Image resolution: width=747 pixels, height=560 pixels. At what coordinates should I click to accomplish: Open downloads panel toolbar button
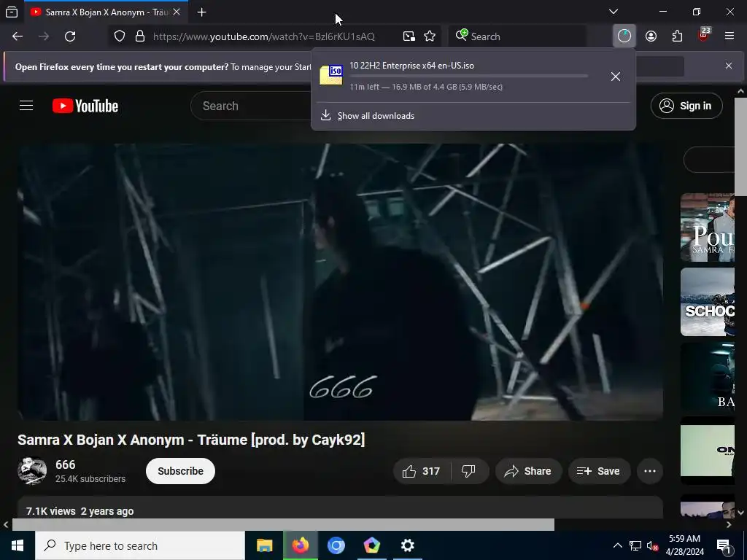click(624, 36)
